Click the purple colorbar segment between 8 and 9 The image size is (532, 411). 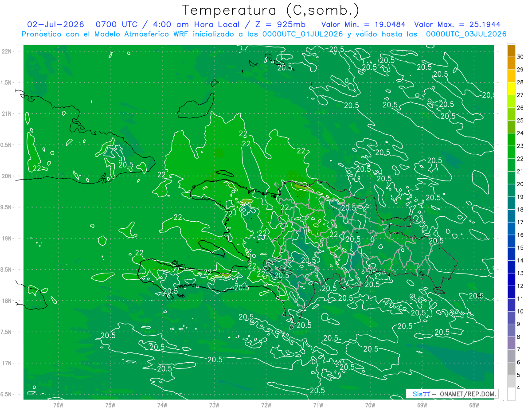(x=511, y=330)
